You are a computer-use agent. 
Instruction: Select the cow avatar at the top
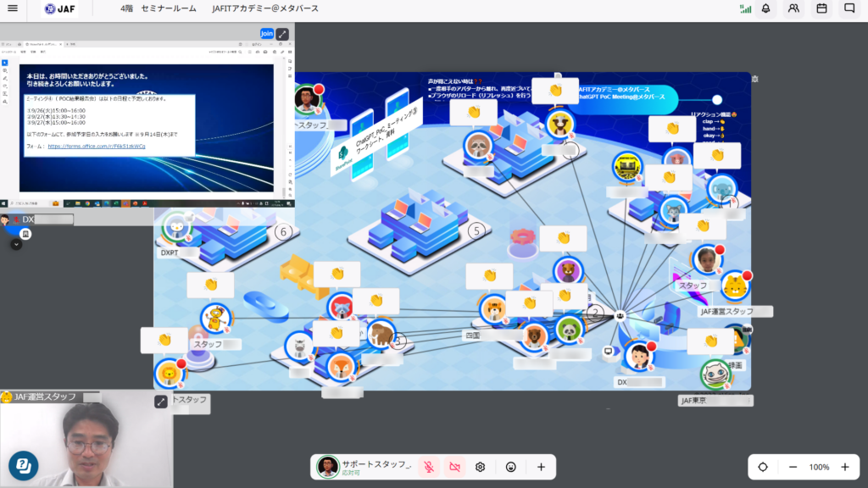[559, 124]
